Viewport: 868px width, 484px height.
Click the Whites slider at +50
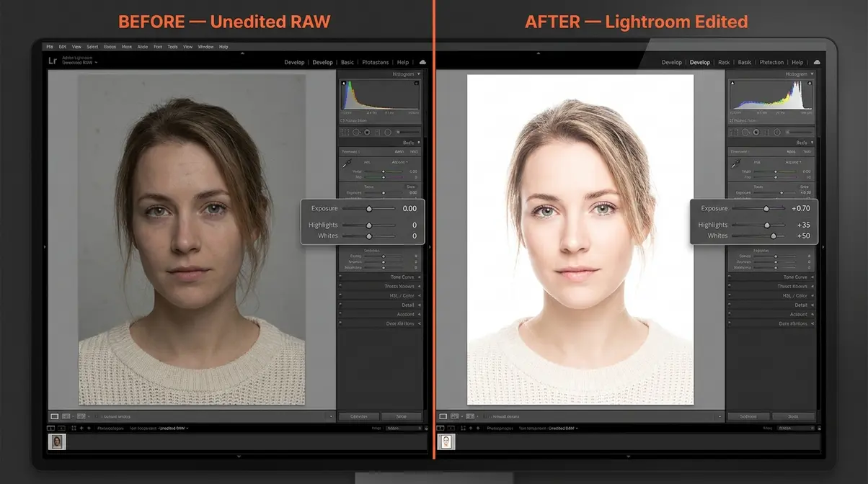pyautogui.click(x=758, y=236)
